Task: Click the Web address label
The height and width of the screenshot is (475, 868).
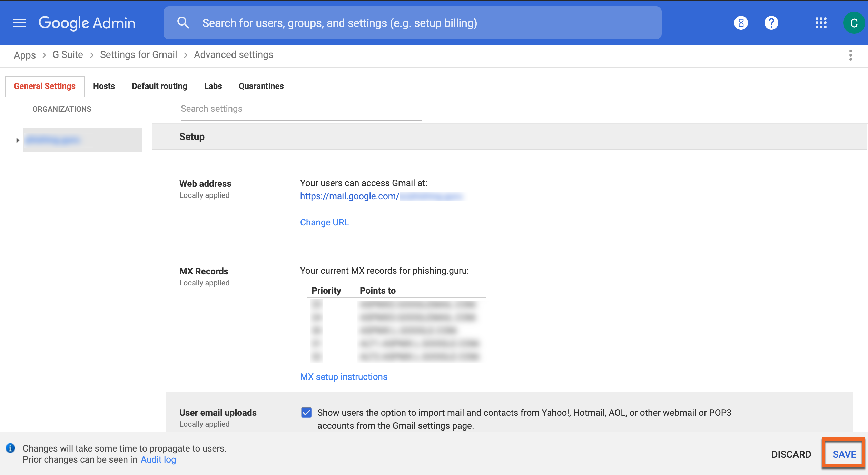Action: click(x=205, y=184)
